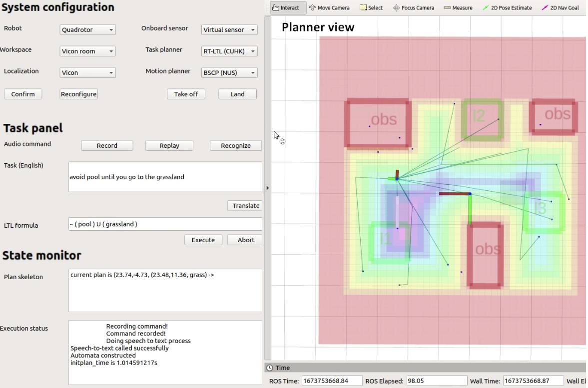Click the ROS Elapsed time field
This screenshot has height=388, width=588.
[437, 381]
